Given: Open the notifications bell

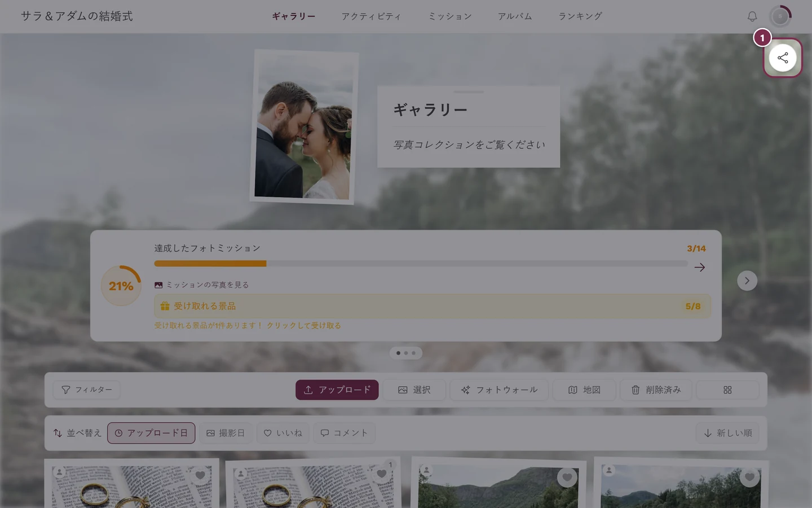Looking at the screenshot, I should point(752,16).
